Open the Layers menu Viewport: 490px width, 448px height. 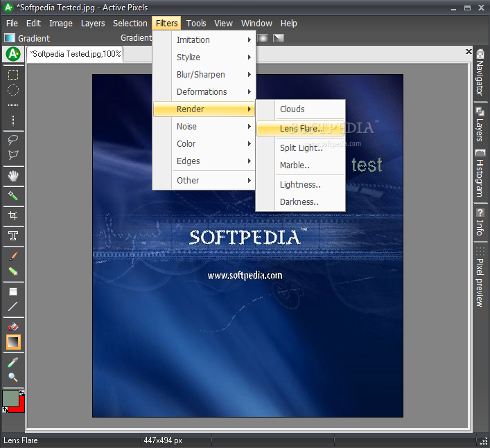click(93, 24)
